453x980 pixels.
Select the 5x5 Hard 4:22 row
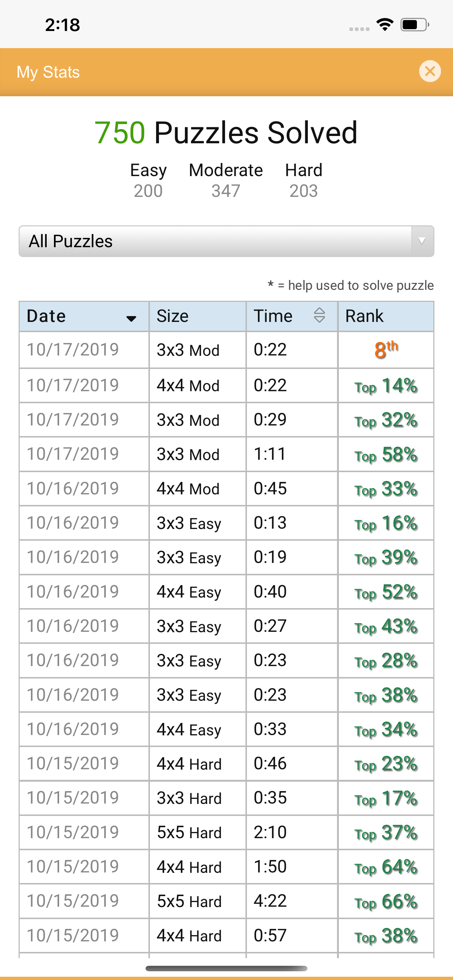click(x=226, y=901)
